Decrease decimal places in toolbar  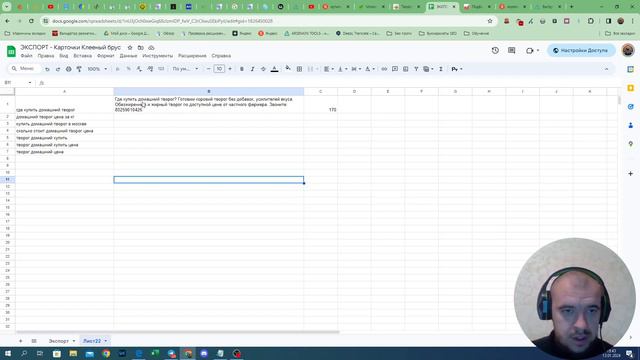pyautogui.click(x=139, y=69)
